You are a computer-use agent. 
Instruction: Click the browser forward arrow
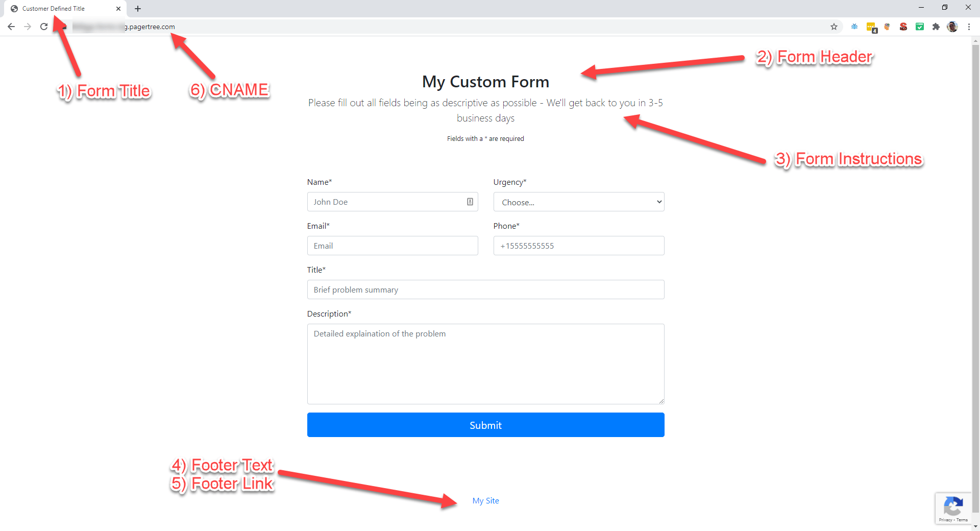click(x=28, y=27)
